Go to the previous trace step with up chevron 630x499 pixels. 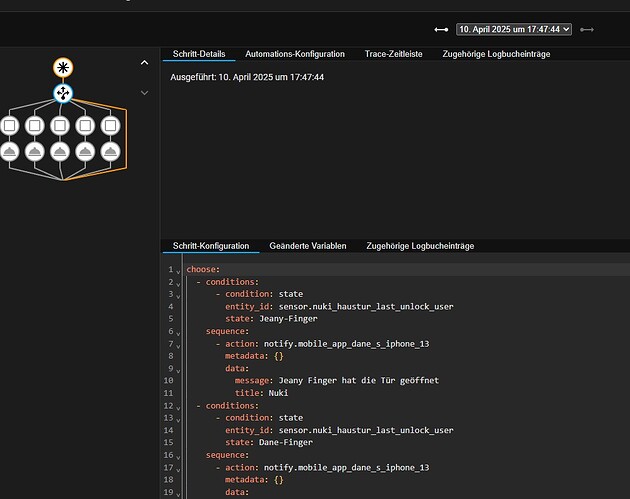(144, 63)
